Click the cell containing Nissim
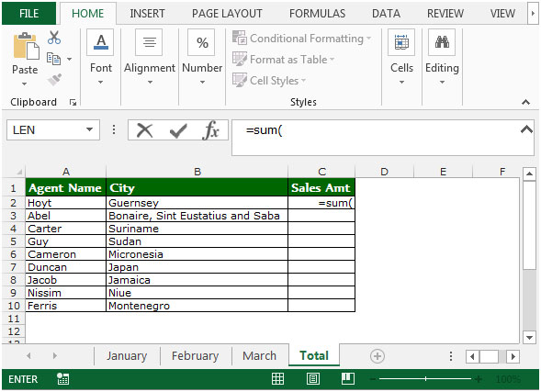Screen dimensions: 541x392 (65, 293)
